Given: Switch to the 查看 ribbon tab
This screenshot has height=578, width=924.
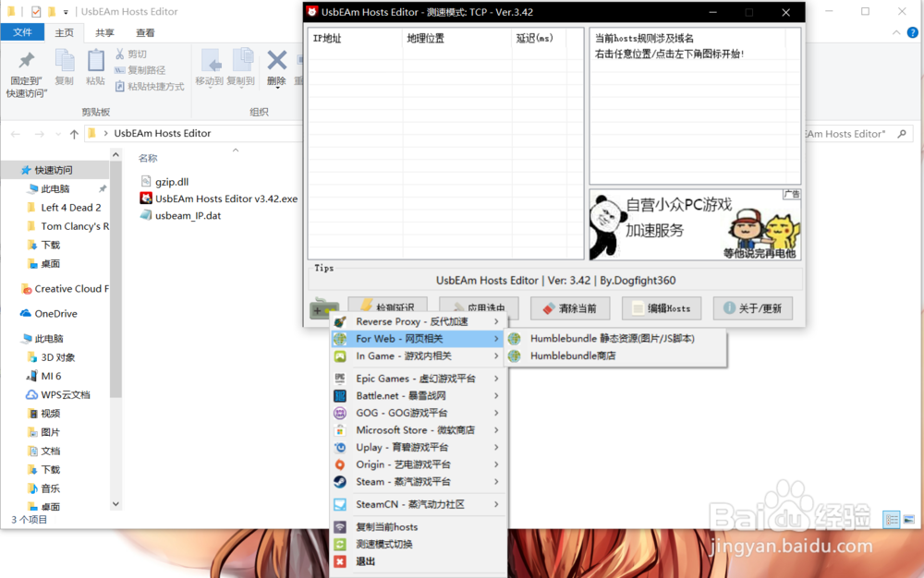Looking at the screenshot, I should 145,33.
